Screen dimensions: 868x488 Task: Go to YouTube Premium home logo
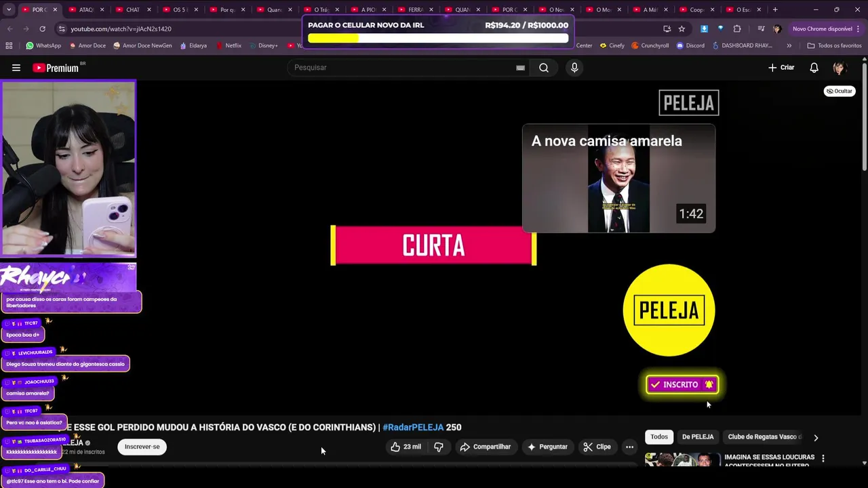[57, 68]
